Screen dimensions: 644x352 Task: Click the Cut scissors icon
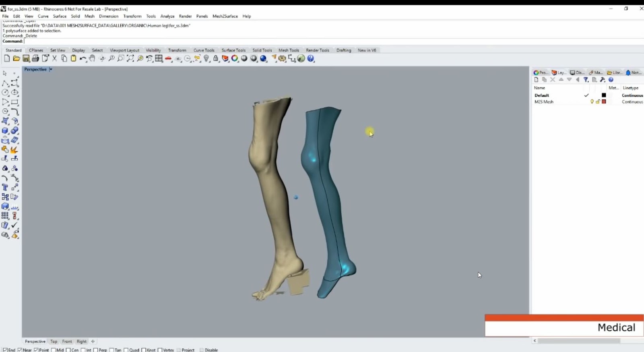coord(54,59)
